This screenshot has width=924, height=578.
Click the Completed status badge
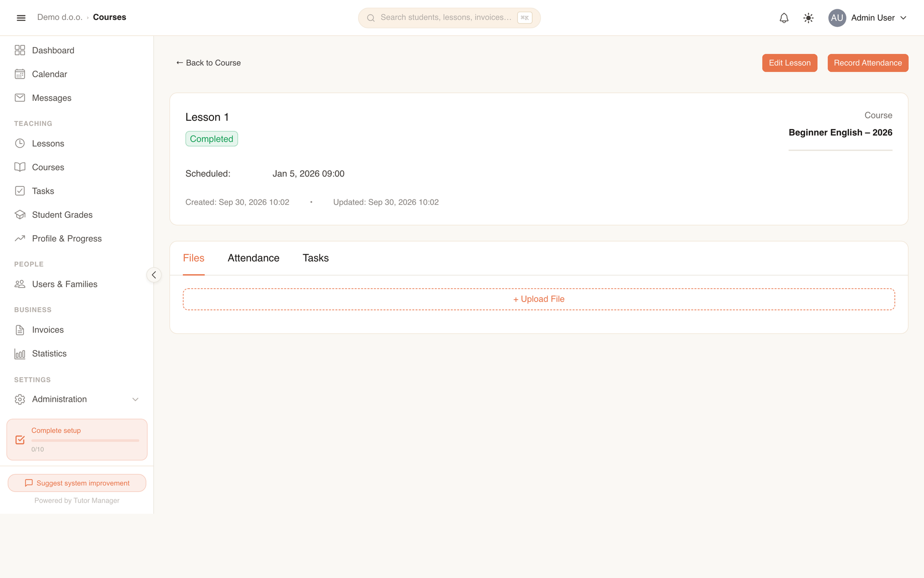pyautogui.click(x=212, y=139)
